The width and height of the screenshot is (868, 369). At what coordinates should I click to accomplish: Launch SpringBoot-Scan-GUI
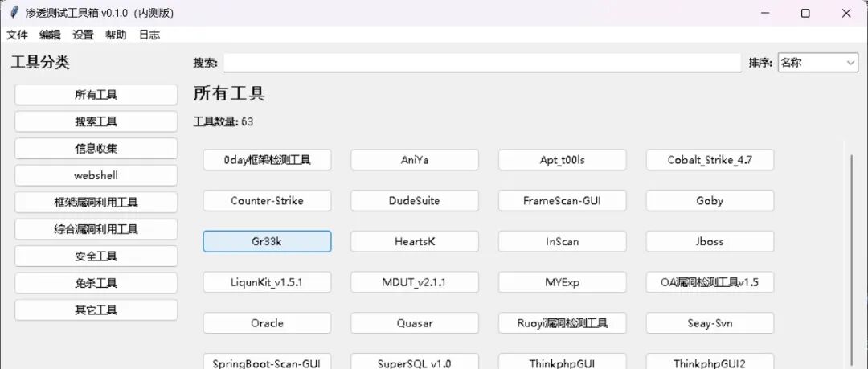click(x=268, y=362)
